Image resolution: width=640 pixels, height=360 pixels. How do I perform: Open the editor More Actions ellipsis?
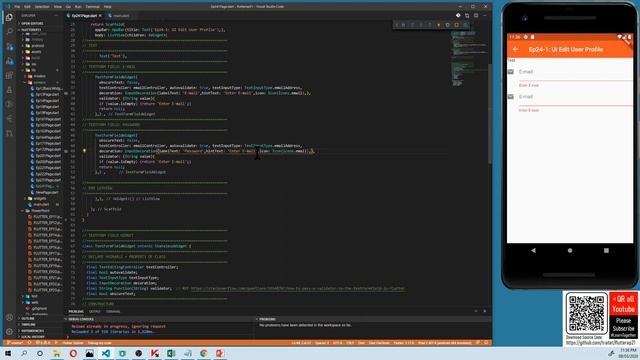click(485, 16)
